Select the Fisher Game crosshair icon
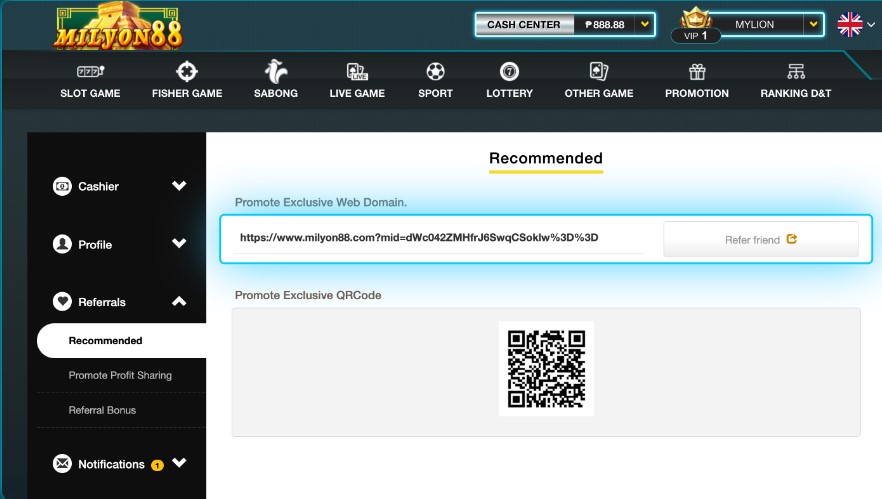This screenshot has height=499, width=882. click(187, 71)
